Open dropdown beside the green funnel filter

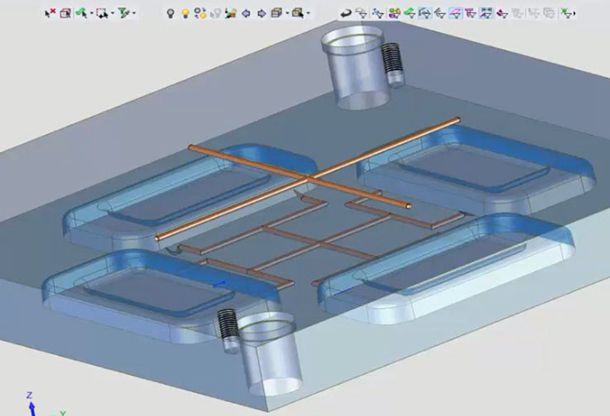tap(135, 14)
